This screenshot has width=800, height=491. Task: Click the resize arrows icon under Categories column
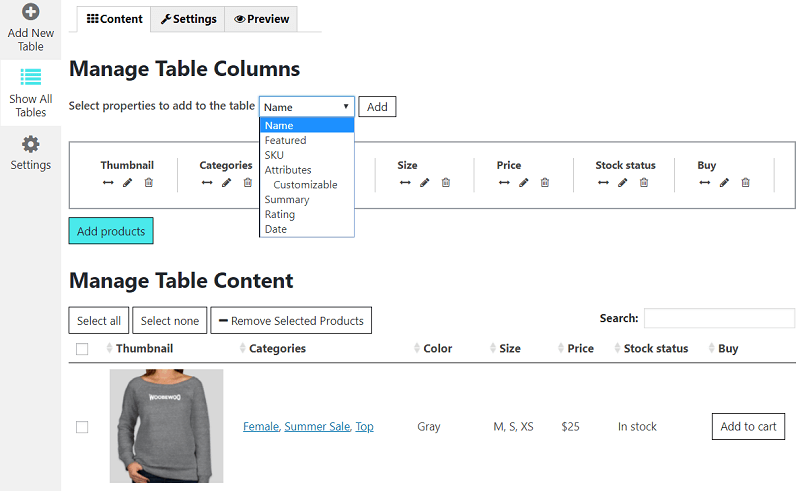point(207,182)
